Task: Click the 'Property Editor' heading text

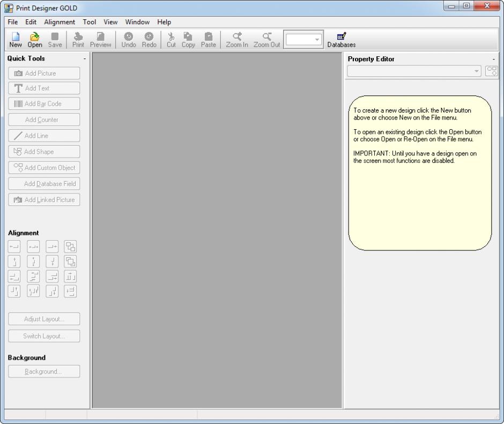Action: click(x=371, y=59)
